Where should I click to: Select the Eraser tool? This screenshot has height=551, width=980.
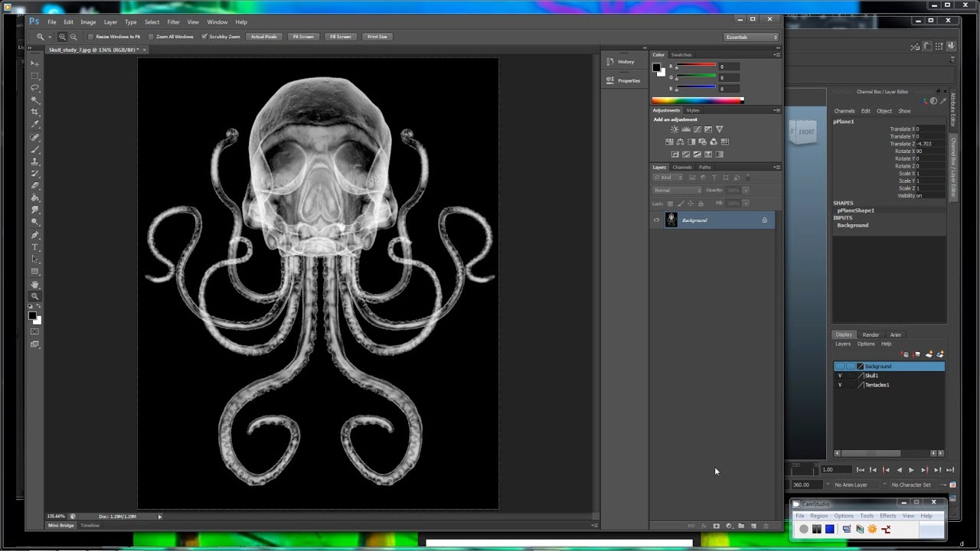coord(35,186)
